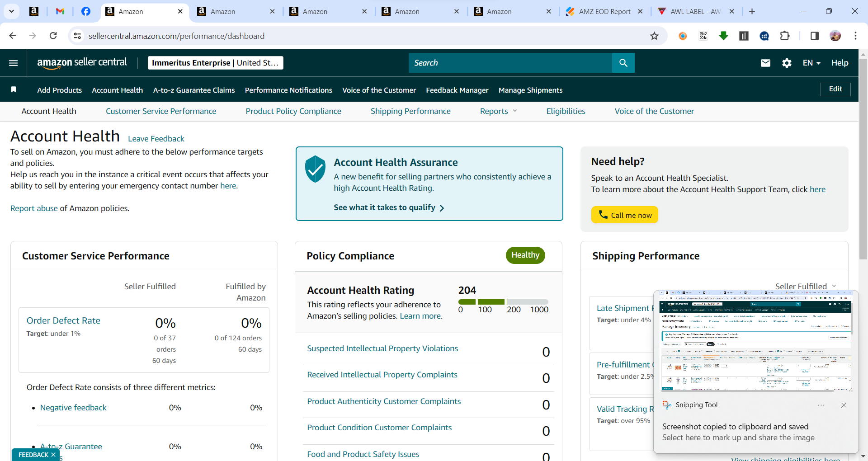Open Snipping Tool notification more options
The image size is (868, 461).
821,405
